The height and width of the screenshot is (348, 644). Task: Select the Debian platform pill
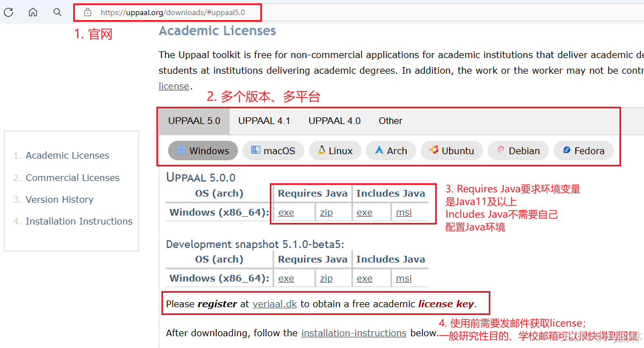(518, 151)
